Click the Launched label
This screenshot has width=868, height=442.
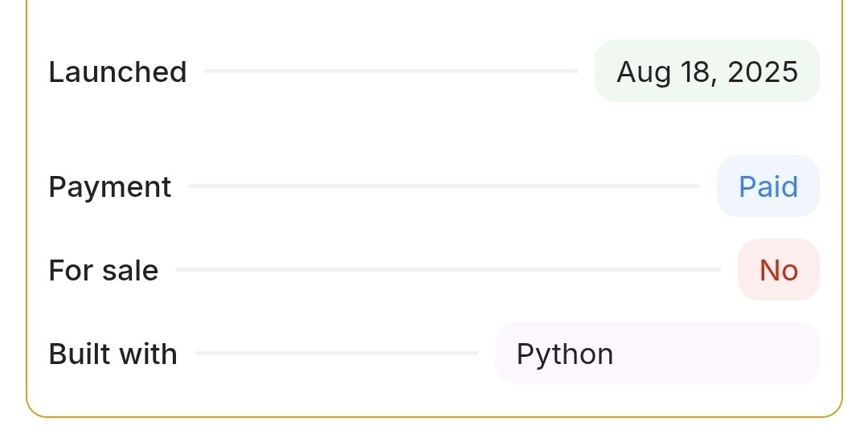(x=117, y=72)
